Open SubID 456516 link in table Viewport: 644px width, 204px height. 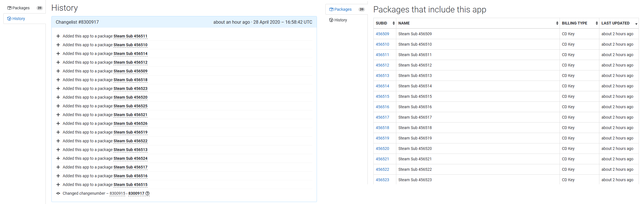382,107
